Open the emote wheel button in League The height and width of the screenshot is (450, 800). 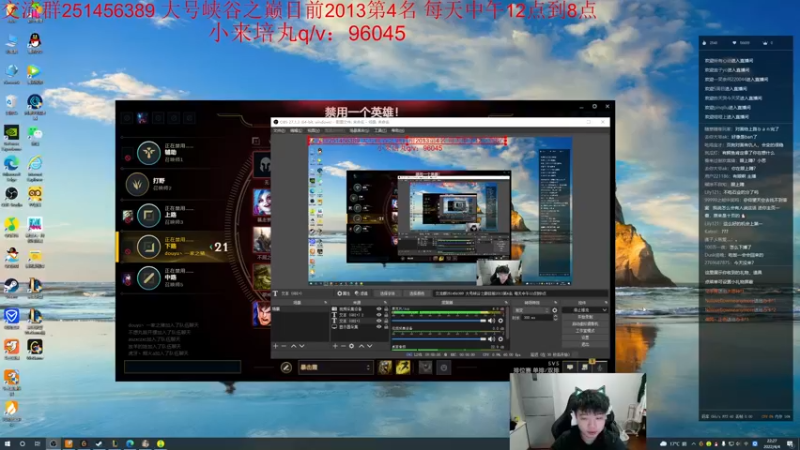tap(443, 367)
